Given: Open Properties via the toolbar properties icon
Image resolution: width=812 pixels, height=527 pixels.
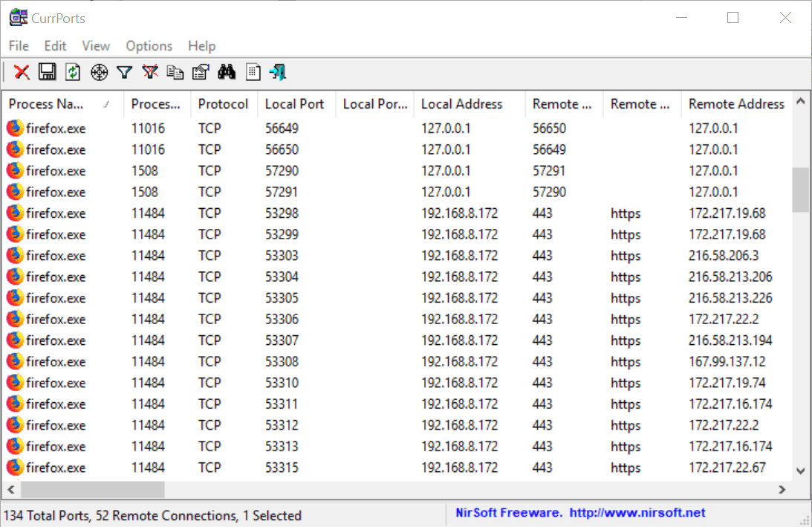Looking at the screenshot, I should point(201,72).
